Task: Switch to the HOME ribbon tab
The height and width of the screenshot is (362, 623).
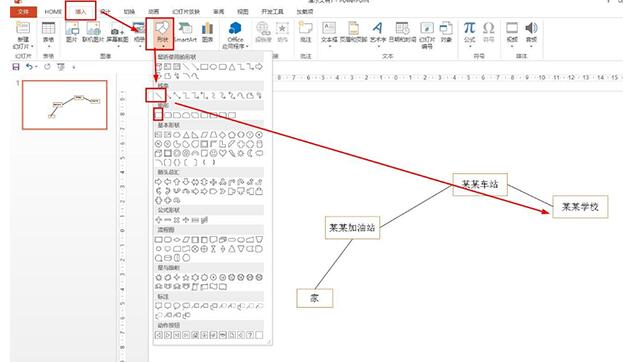Action: (x=53, y=12)
